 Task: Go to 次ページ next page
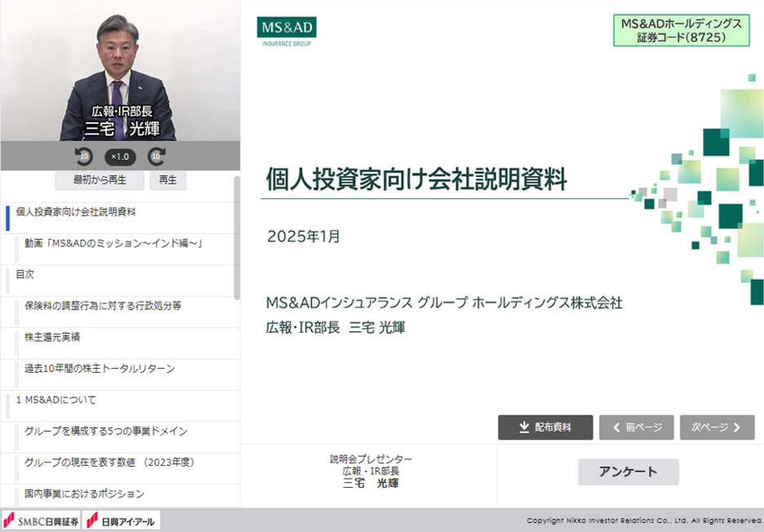click(x=717, y=428)
